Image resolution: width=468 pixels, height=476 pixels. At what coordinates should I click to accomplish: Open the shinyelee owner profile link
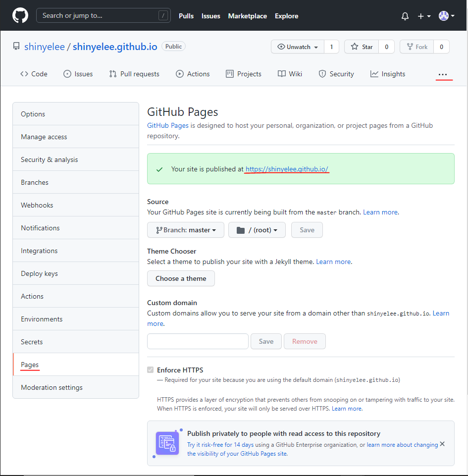click(x=44, y=47)
